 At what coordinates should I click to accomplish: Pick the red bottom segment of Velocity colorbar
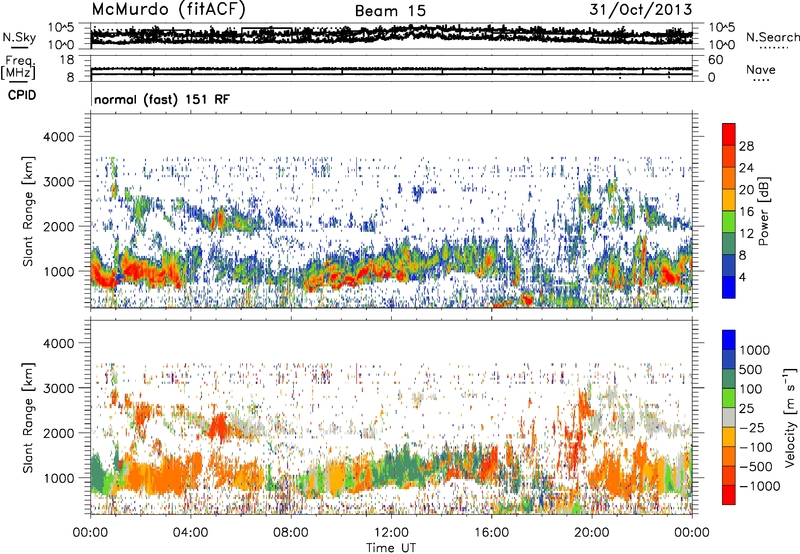click(x=729, y=495)
